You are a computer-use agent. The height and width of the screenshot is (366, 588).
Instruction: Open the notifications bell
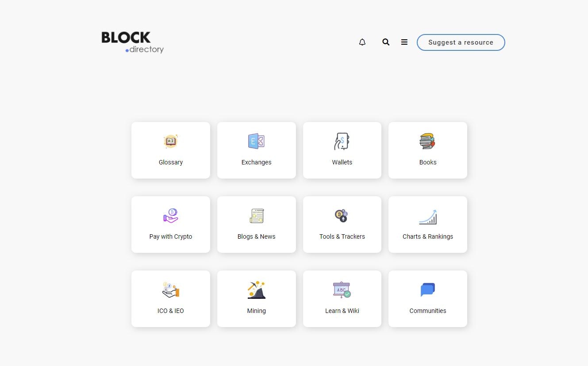pos(362,42)
